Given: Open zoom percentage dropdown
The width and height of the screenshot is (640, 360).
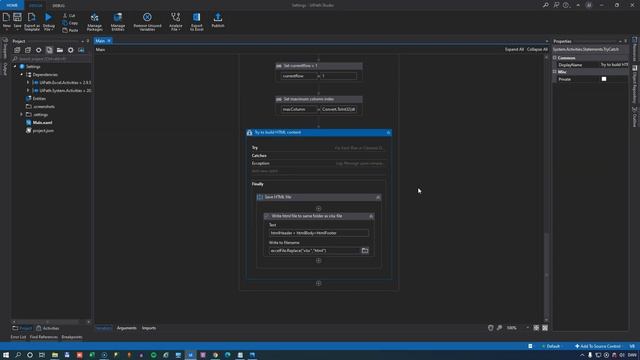Looking at the screenshot, I should pos(527,328).
